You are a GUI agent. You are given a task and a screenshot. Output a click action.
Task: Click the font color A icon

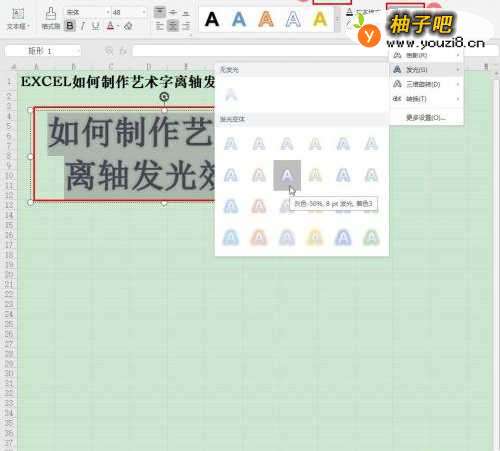click(110, 26)
